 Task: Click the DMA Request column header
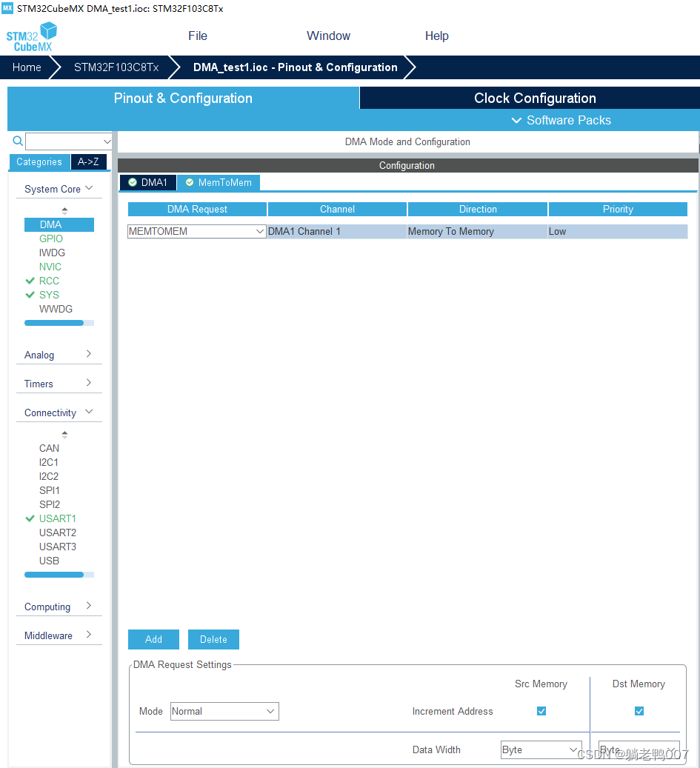click(198, 209)
